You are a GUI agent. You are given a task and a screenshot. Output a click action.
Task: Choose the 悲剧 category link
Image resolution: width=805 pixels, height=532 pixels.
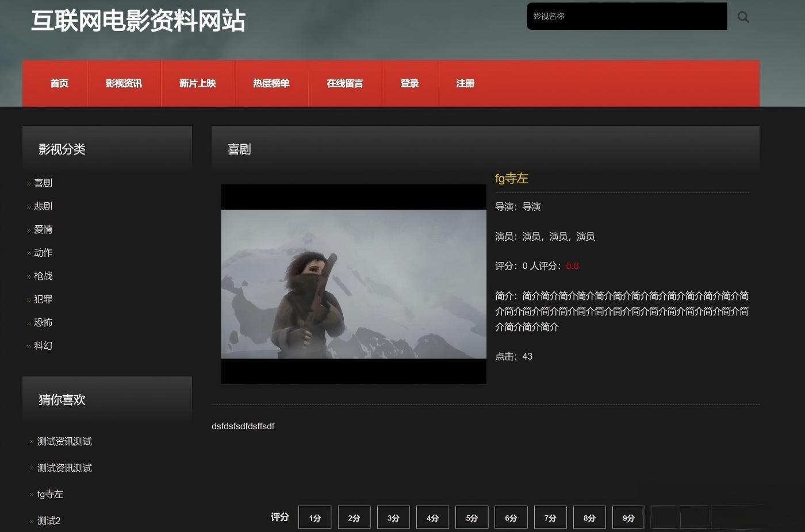pos(43,206)
